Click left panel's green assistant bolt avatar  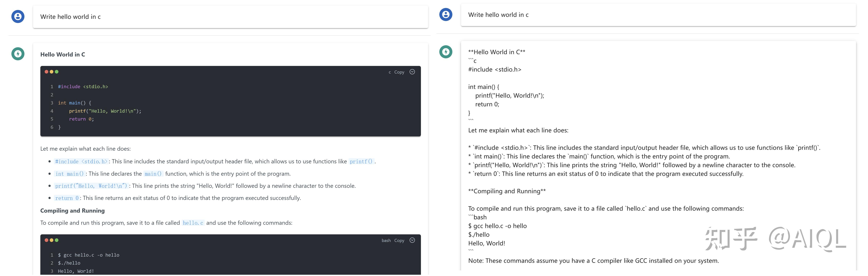pos(18,54)
